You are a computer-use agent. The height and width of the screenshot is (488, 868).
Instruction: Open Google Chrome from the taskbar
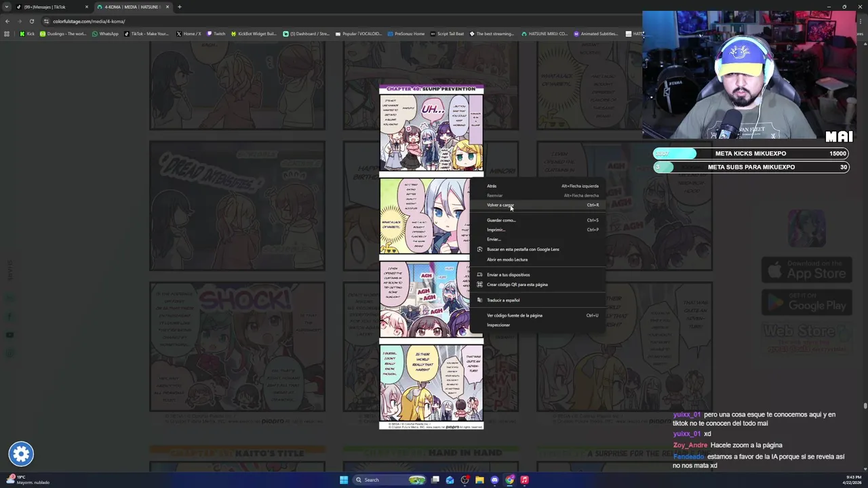click(x=509, y=480)
